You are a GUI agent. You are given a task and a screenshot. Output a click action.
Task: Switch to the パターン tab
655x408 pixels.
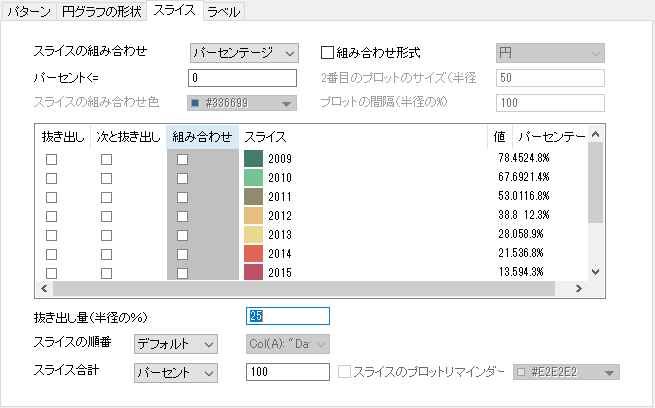click(x=29, y=11)
